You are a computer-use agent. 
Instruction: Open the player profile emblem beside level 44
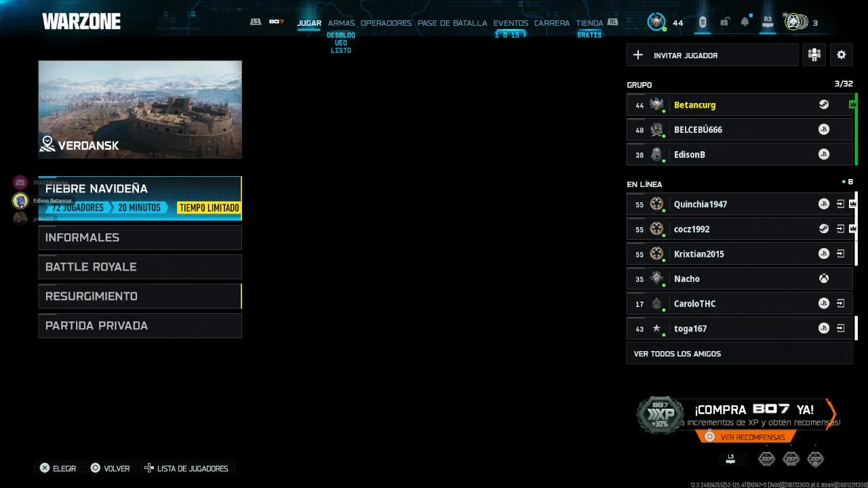click(x=656, y=22)
